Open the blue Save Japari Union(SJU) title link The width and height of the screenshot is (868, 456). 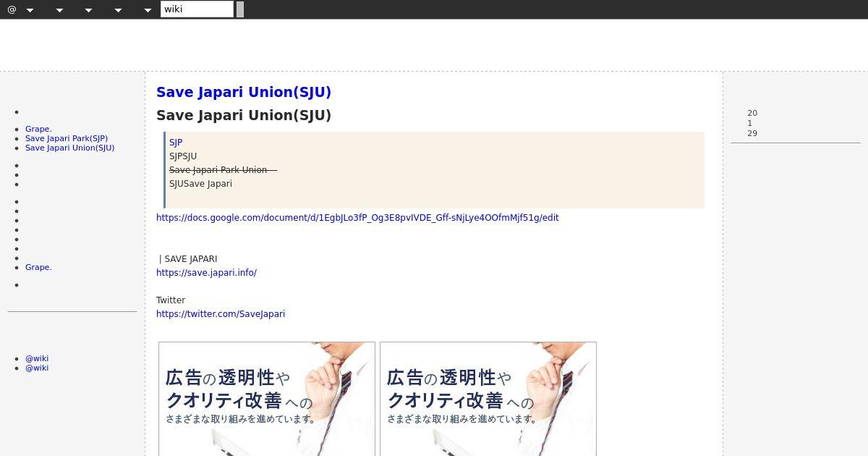pos(244,92)
